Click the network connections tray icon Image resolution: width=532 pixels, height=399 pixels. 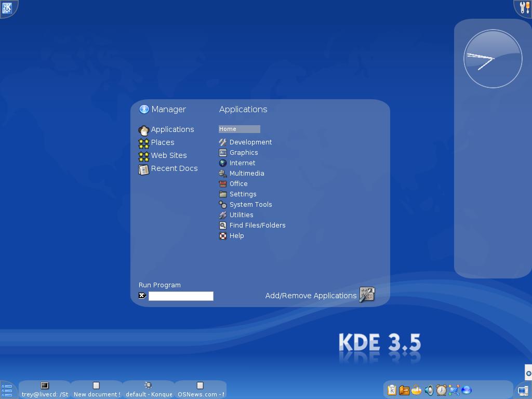point(454,390)
